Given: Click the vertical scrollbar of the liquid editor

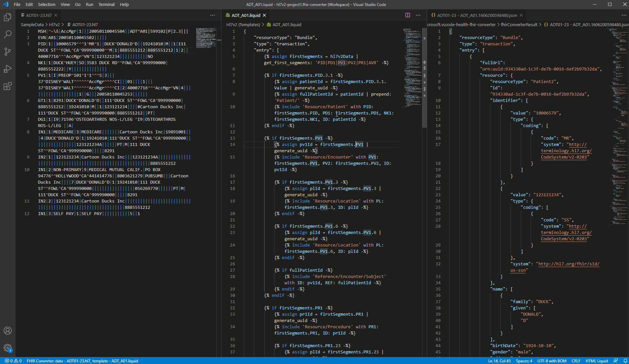Looking at the screenshot, I should 424,78.
